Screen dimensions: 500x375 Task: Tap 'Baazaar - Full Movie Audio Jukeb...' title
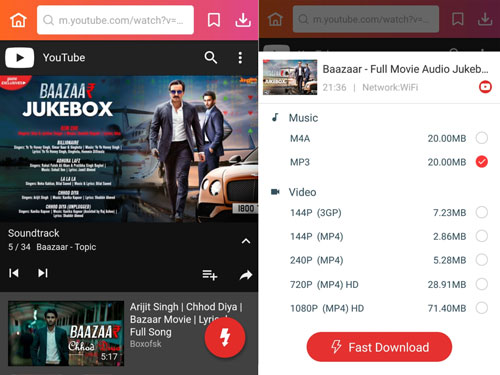click(405, 69)
